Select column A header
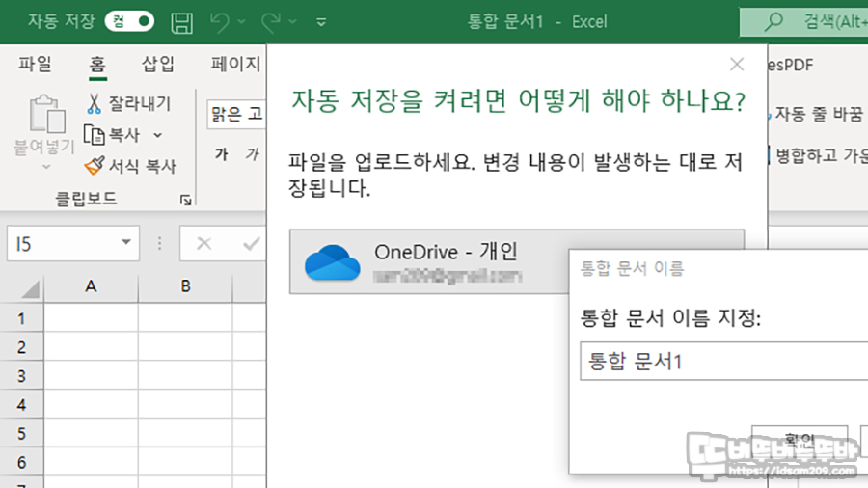Viewport: 868px width, 488px height. (91, 286)
